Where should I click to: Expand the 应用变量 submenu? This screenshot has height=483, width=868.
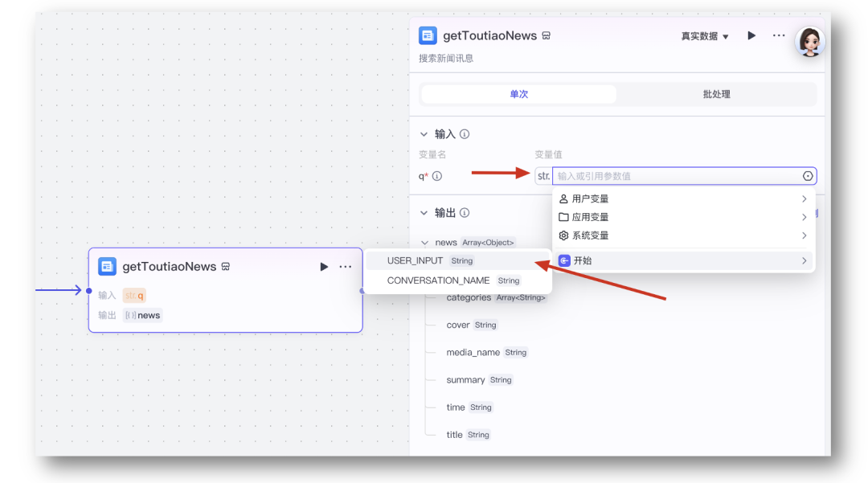[683, 217]
